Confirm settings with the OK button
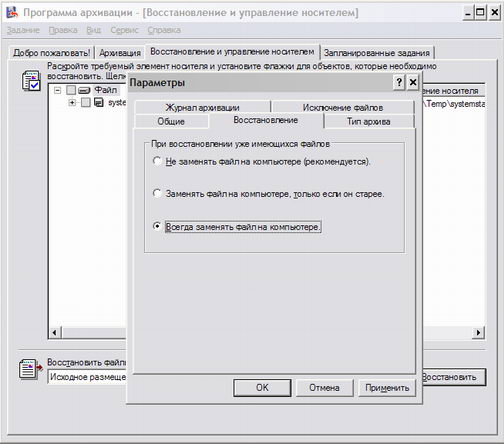 coord(262,388)
